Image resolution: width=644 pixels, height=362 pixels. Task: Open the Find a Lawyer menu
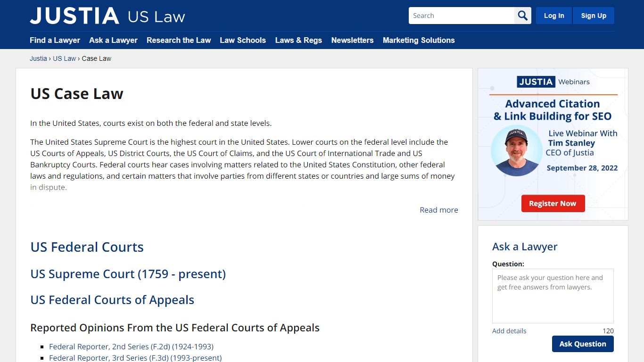click(x=55, y=40)
